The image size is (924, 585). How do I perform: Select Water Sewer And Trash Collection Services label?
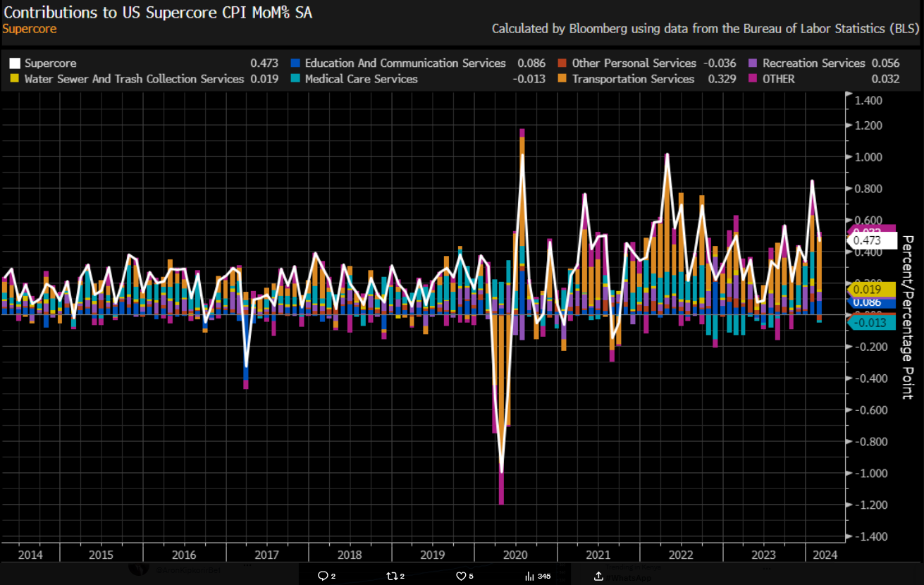pos(134,79)
